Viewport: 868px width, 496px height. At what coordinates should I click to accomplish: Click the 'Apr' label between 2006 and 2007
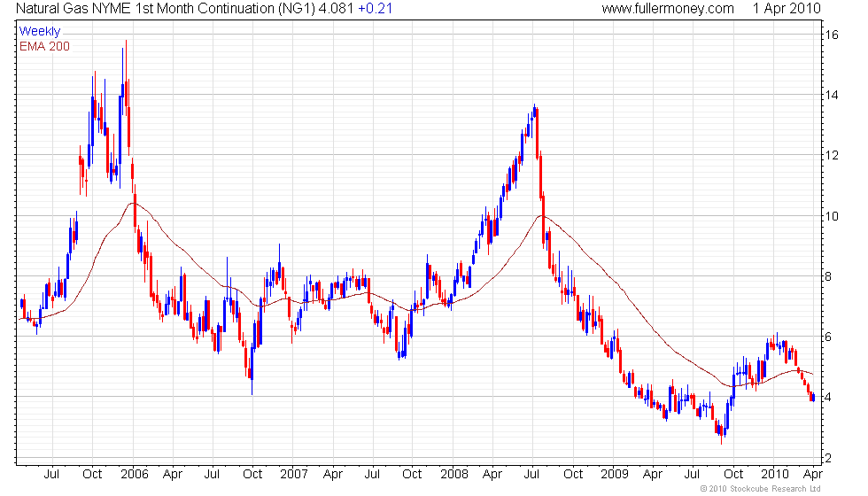coord(173,475)
